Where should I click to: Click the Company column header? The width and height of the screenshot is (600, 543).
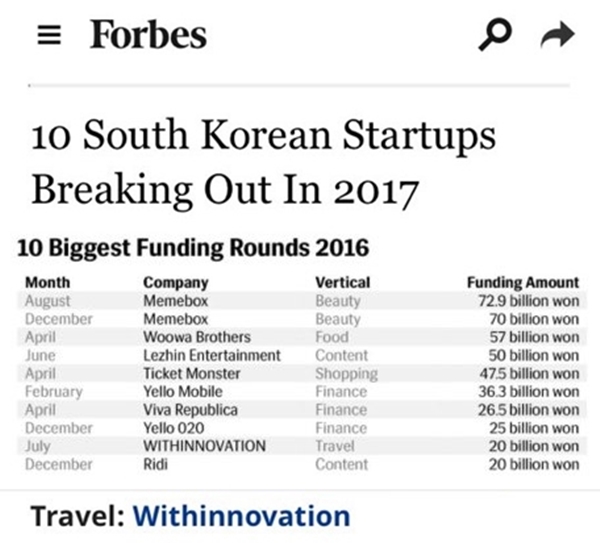click(x=176, y=283)
